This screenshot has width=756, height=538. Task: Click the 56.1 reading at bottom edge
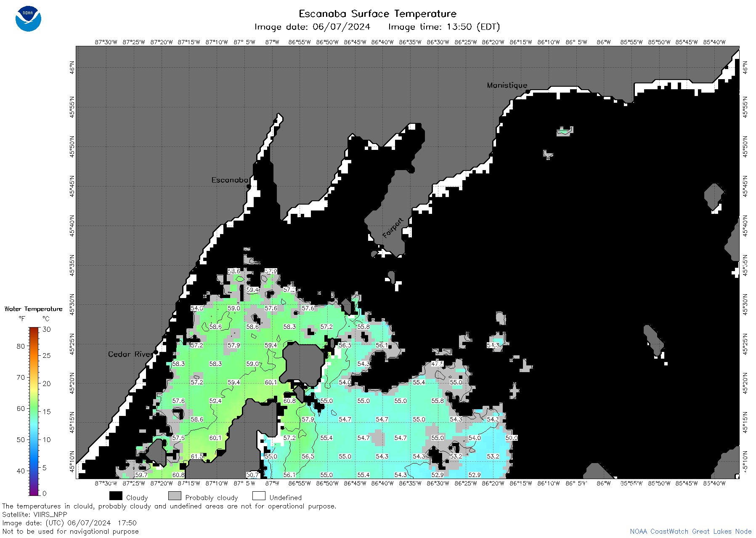(x=289, y=475)
